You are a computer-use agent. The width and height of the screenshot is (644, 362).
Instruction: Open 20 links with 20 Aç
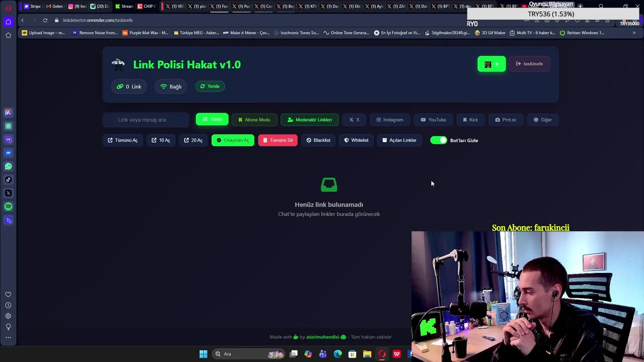(x=193, y=140)
